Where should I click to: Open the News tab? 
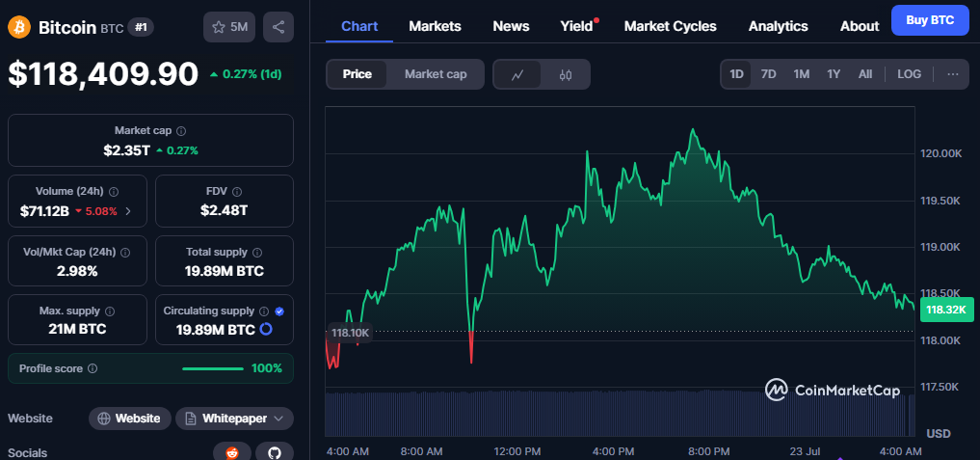(x=511, y=26)
